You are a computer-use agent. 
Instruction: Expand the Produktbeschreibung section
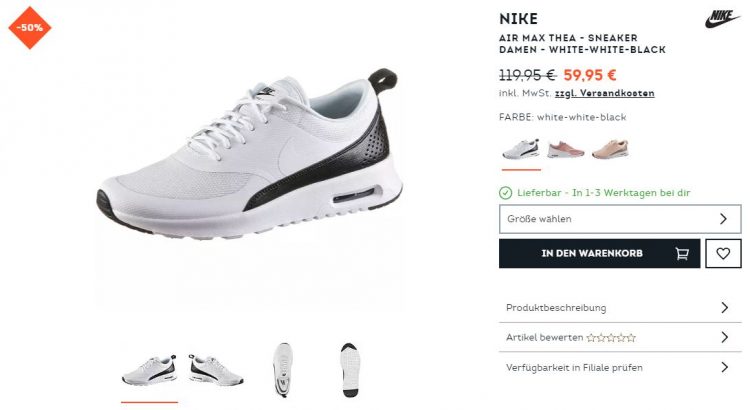pos(620,308)
